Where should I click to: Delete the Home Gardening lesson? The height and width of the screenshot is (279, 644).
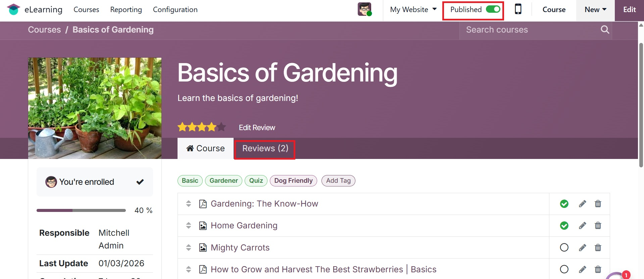point(598,226)
